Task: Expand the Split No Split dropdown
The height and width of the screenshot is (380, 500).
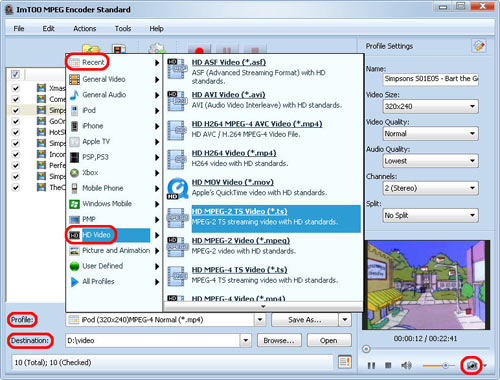Action: (431, 215)
